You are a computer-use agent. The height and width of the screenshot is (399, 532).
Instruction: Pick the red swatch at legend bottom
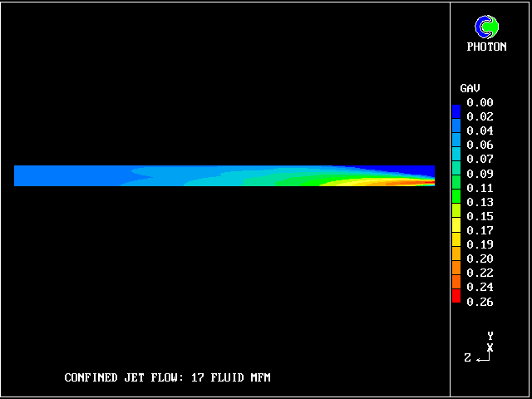[456, 295]
